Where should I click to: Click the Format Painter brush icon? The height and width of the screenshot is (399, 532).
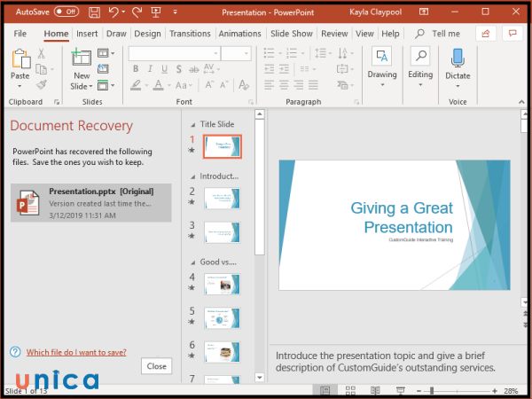tap(42, 85)
